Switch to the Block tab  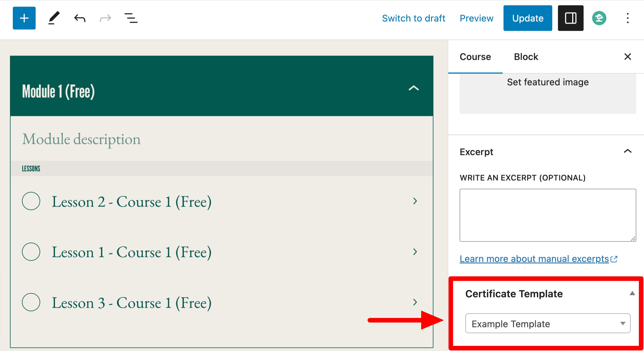pyautogui.click(x=526, y=57)
